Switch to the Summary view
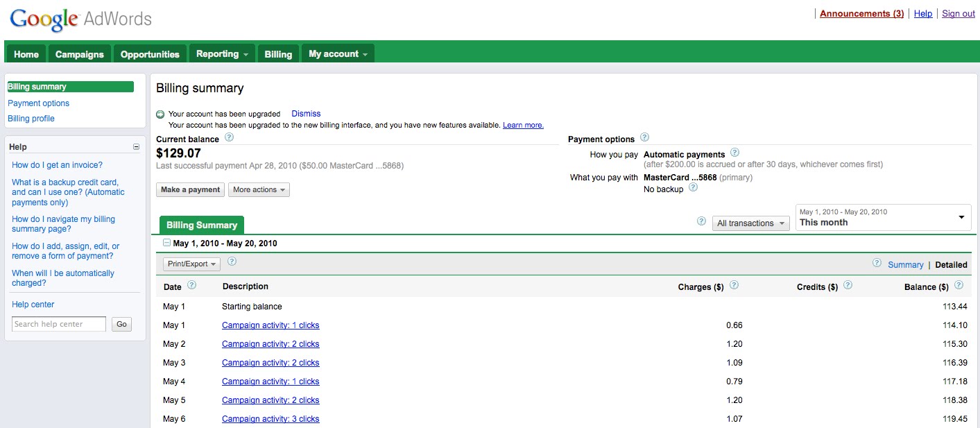This screenshot has height=428, width=980. (x=906, y=265)
